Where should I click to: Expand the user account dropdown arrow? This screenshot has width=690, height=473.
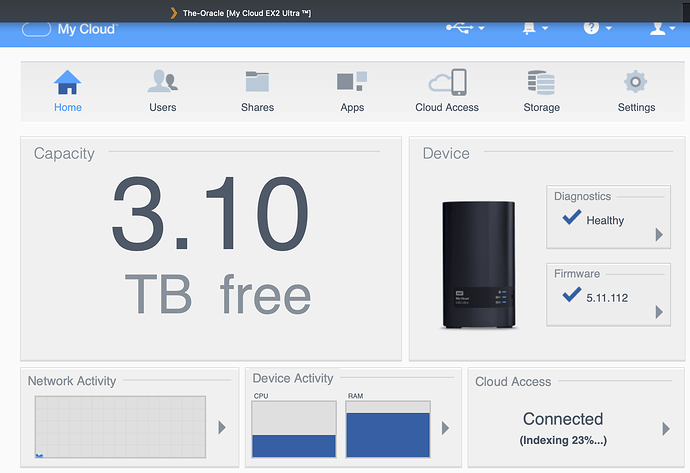672,28
